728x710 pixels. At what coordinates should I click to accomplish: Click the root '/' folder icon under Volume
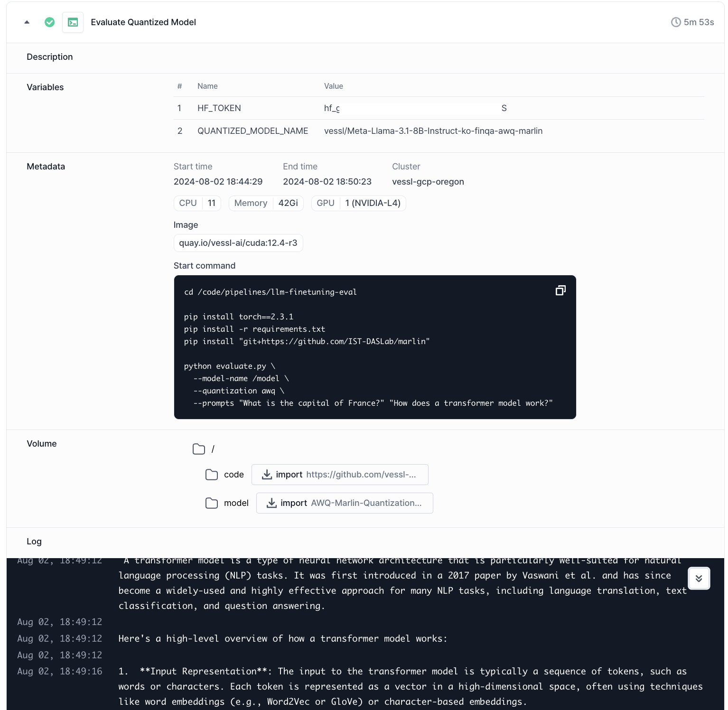click(199, 448)
